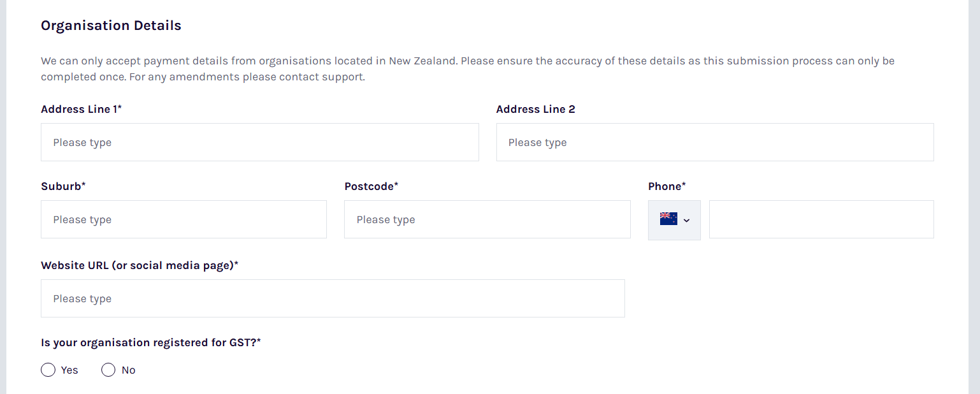980x394 pixels.
Task: Expand the phone country code chevron
Action: point(686,221)
